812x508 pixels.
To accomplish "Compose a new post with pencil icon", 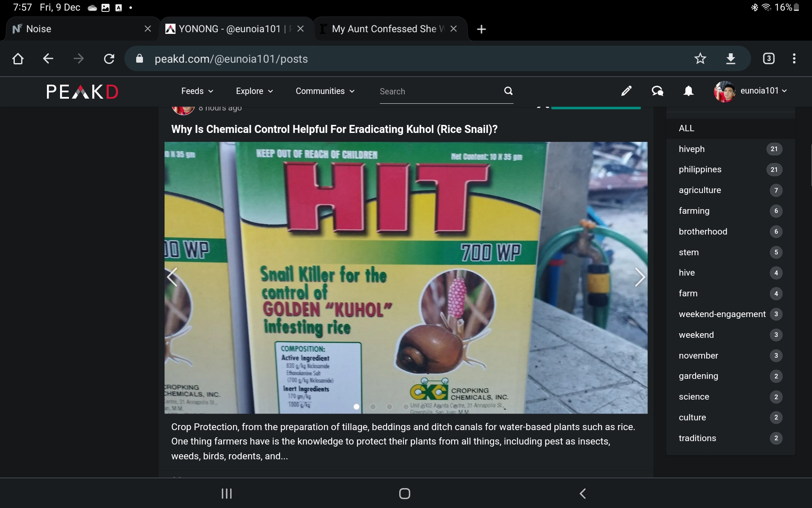I will (x=626, y=91).
